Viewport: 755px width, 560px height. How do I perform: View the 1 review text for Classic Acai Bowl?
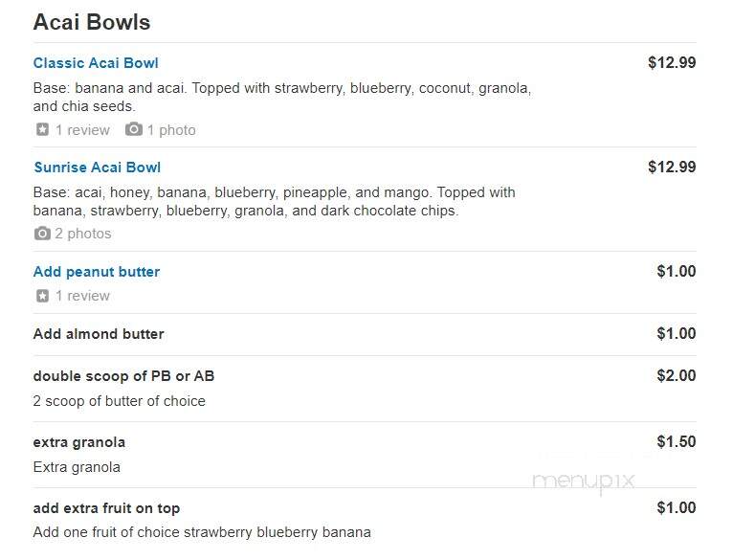click(x=82, y=130)
